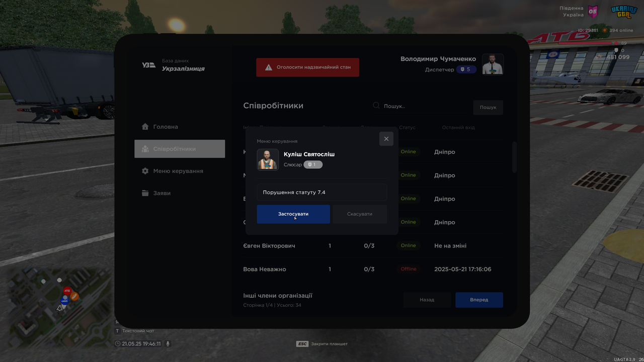Click 0/3 value in Вова Неважно row

[x=369, y=269]
